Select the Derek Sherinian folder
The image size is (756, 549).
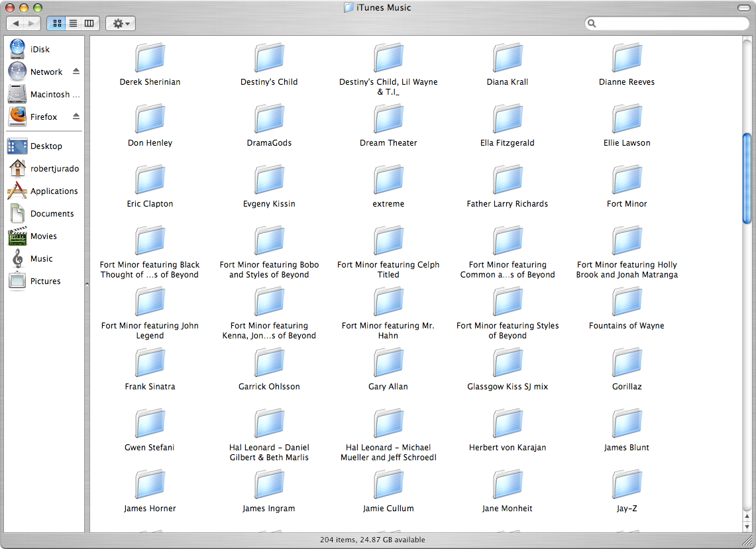click(x=150, y=65)
